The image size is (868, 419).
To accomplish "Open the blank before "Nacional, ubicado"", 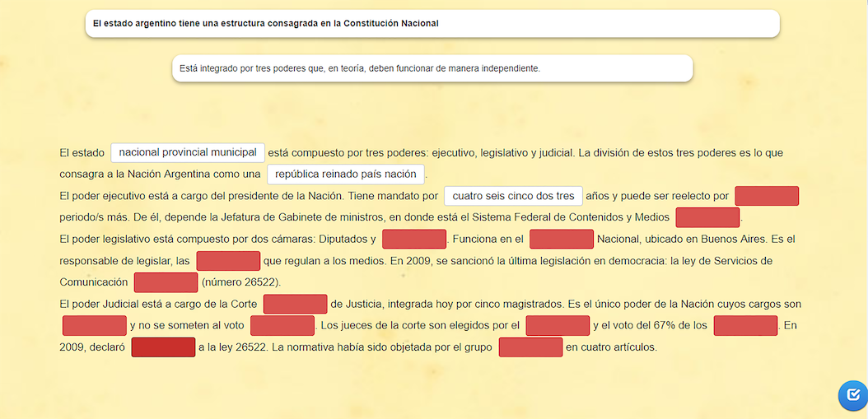I will [561, 240].
